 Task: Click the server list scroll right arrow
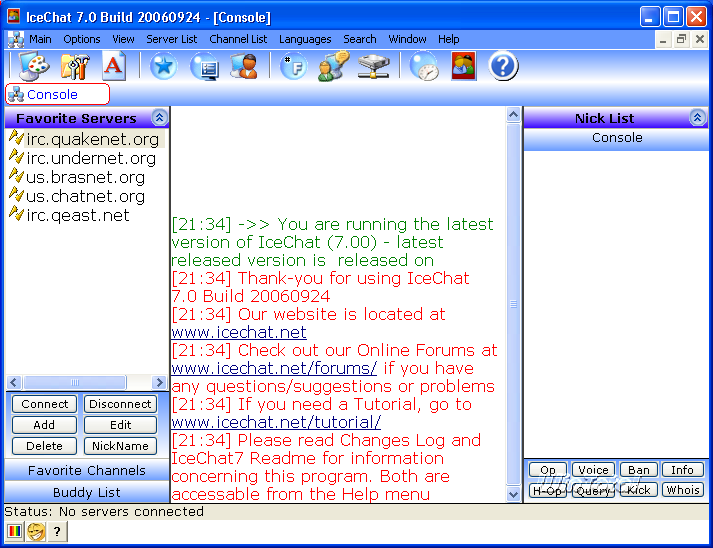[159, 382]
